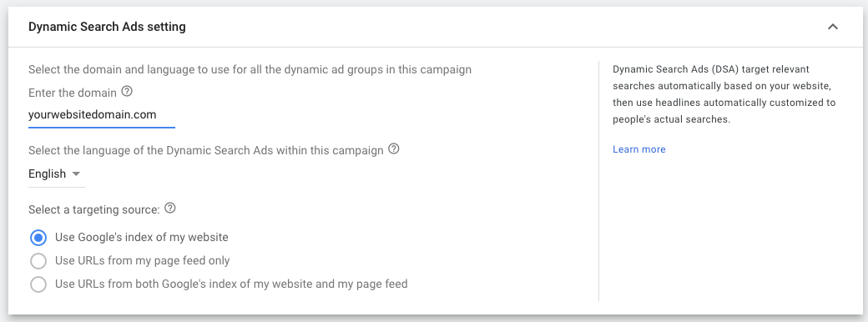Click the Dynamic Search Ads (DSA) description paragraph
The height and width of the screenshot is (322, 868).
pos(724,94)
